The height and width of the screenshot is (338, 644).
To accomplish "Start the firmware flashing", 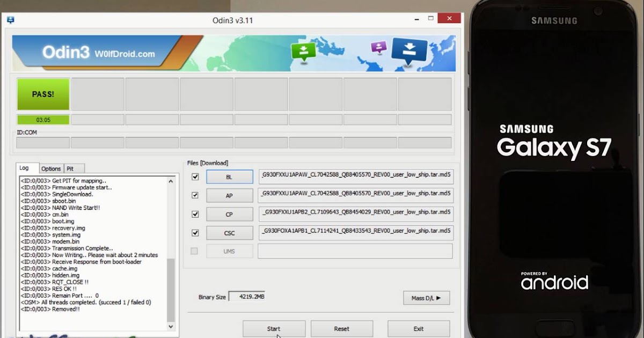I will (x=274, y=329).
